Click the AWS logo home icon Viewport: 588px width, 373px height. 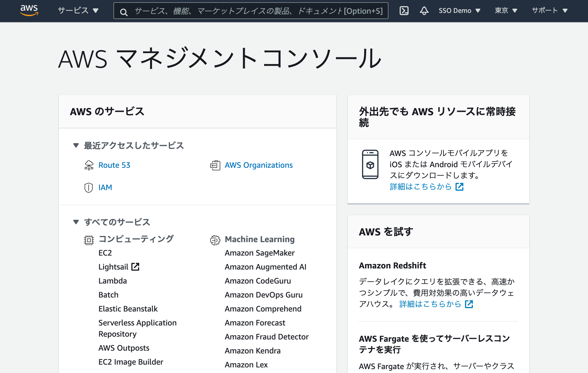point(29,10)
